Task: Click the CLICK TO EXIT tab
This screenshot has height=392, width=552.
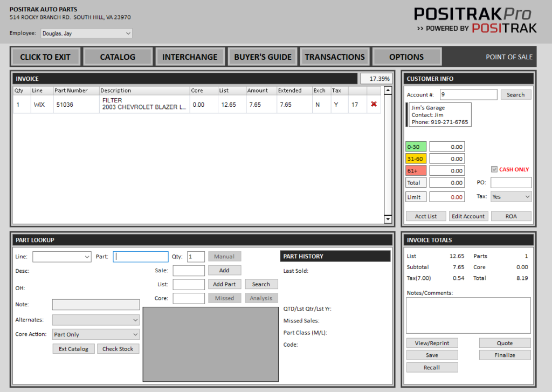Action: pyautogui.click(x=45, y=57)
